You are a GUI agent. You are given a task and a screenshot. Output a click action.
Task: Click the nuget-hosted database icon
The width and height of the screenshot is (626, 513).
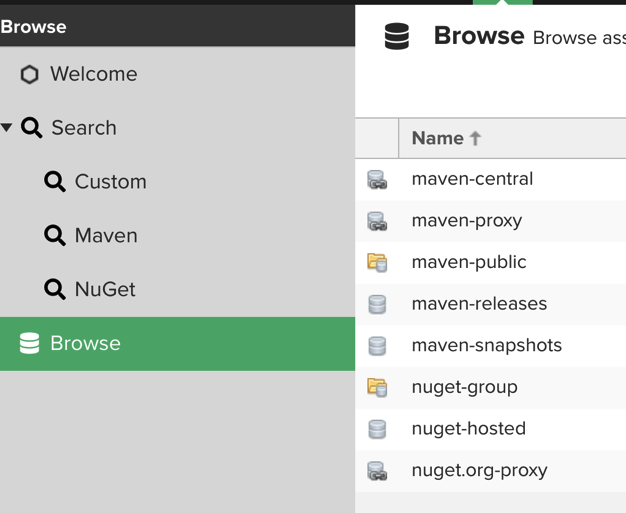[377, 429]
